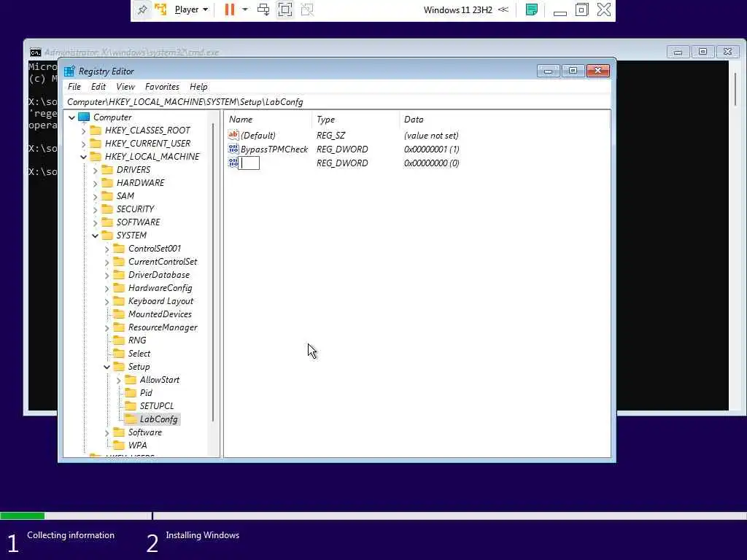
Task: Select the SAM key folder
Action: [x=125, y=195]
